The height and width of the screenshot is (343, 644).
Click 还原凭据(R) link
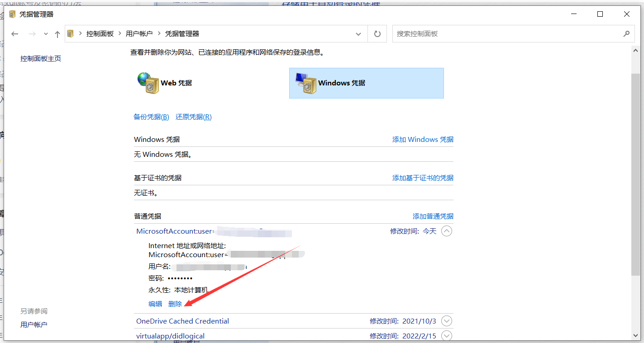click(194, 117)
